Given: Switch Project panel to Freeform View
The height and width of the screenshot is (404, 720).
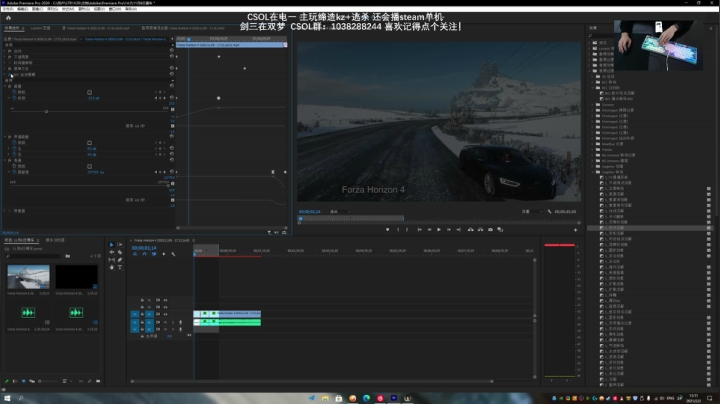Looking at the screenshot, I should (32, 381).
